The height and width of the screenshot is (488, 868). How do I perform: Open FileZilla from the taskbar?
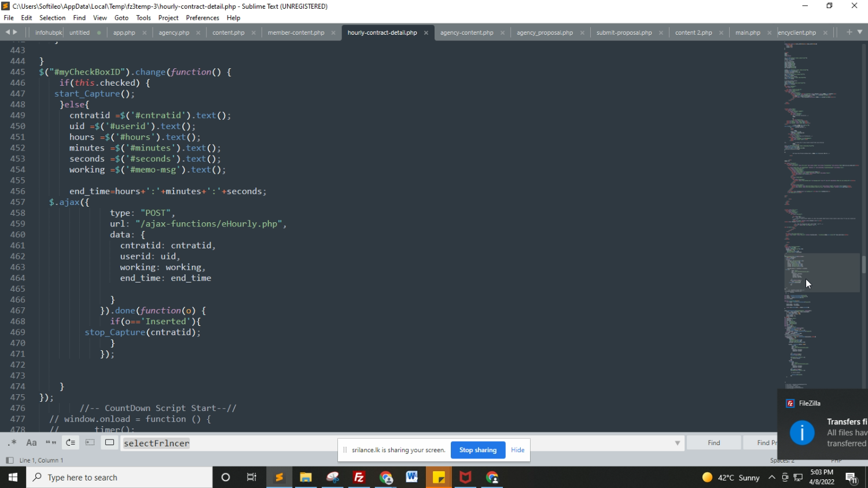tap(359, 478)
